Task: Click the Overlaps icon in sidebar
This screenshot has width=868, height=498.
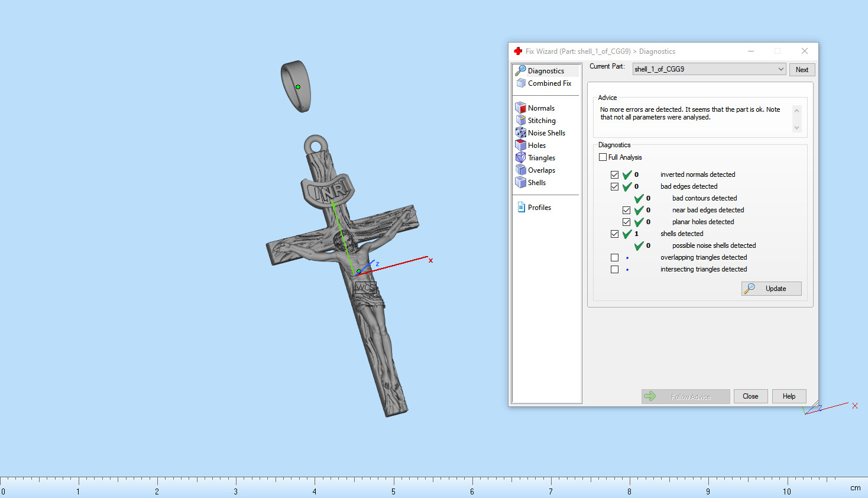Action: point(520,170)
